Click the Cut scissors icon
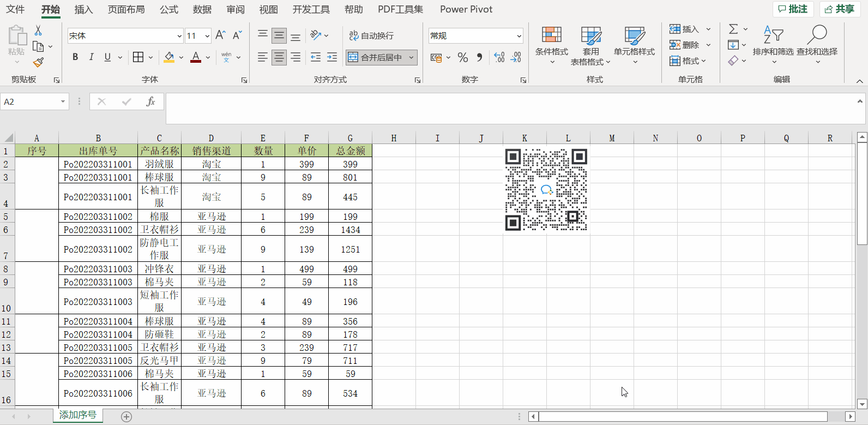 pos(38,31)
